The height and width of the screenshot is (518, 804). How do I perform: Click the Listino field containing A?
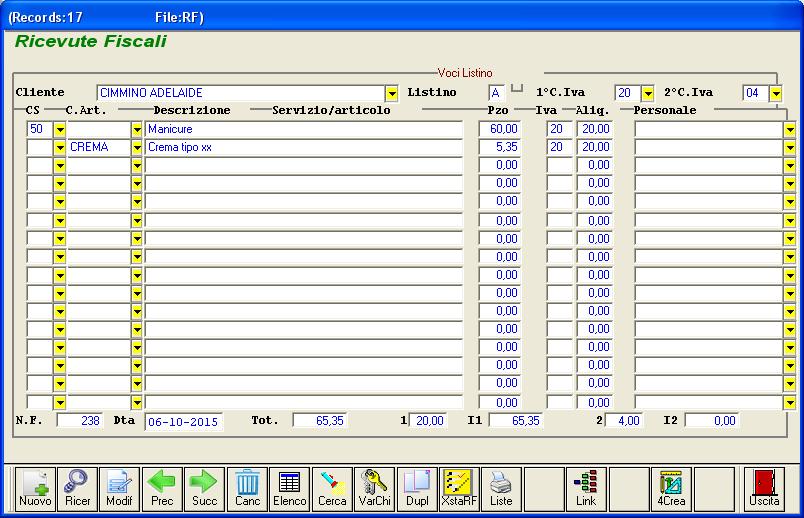(x=497, y=93)
